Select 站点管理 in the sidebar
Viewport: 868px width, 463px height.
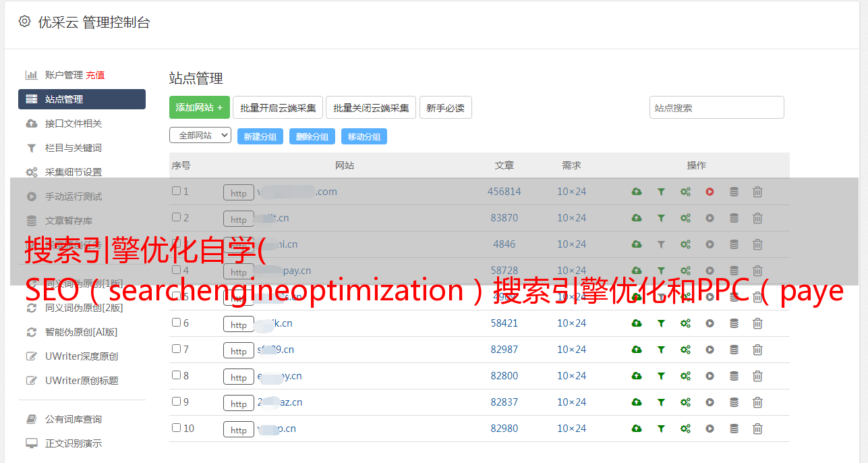point(82,99)
